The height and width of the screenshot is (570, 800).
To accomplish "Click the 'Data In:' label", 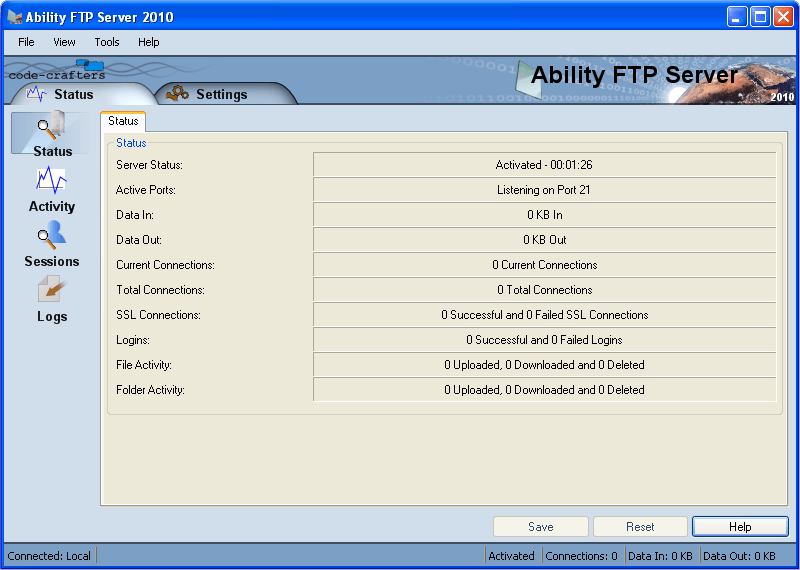I will 135,215.
